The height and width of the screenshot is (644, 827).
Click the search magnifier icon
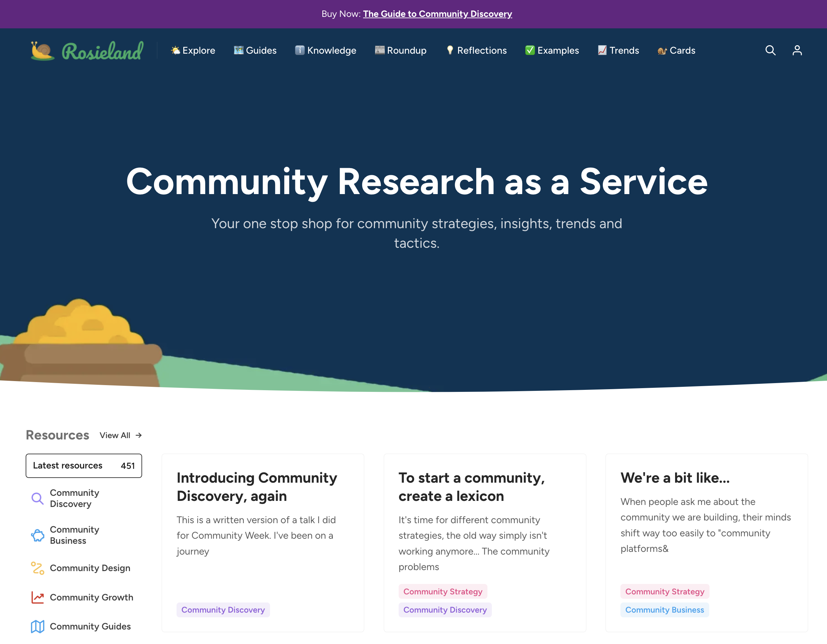tap(770, 50)
